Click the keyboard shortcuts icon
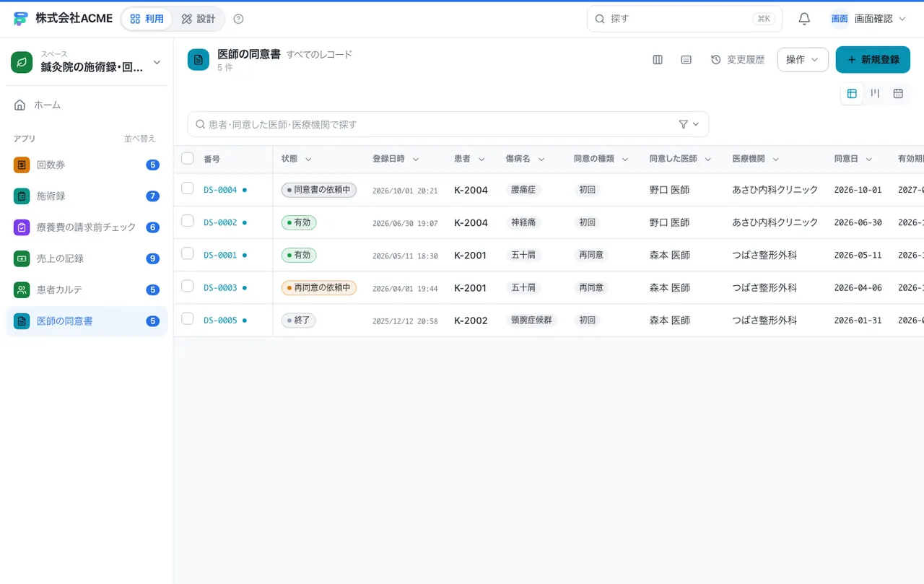The image size is (924, 584). [687, 60]
